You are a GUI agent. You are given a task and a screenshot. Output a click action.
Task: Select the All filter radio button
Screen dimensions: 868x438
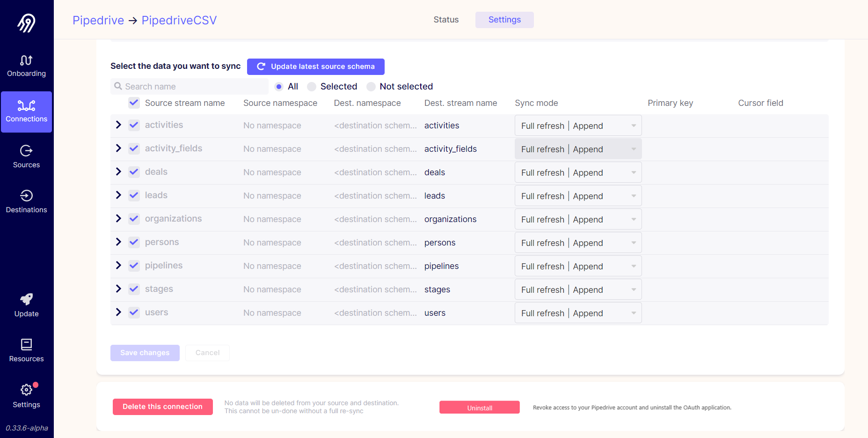click(279, 87)
